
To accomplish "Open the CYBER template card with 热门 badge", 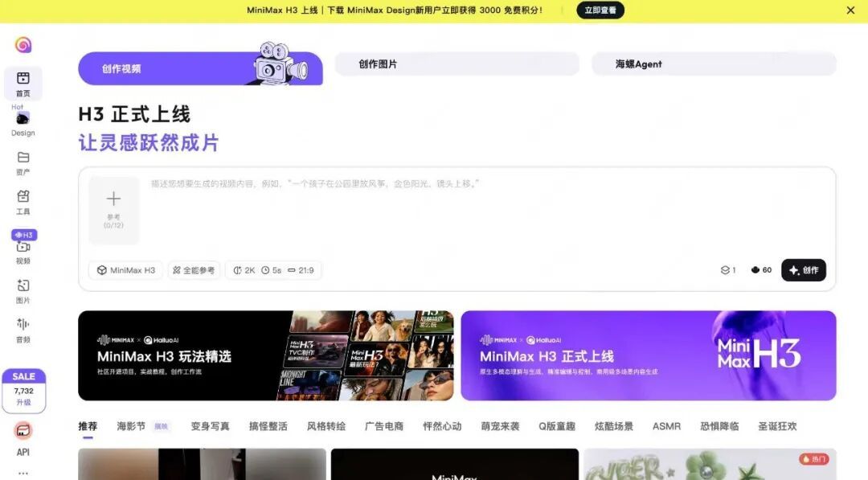I will [x=710, y=464].
